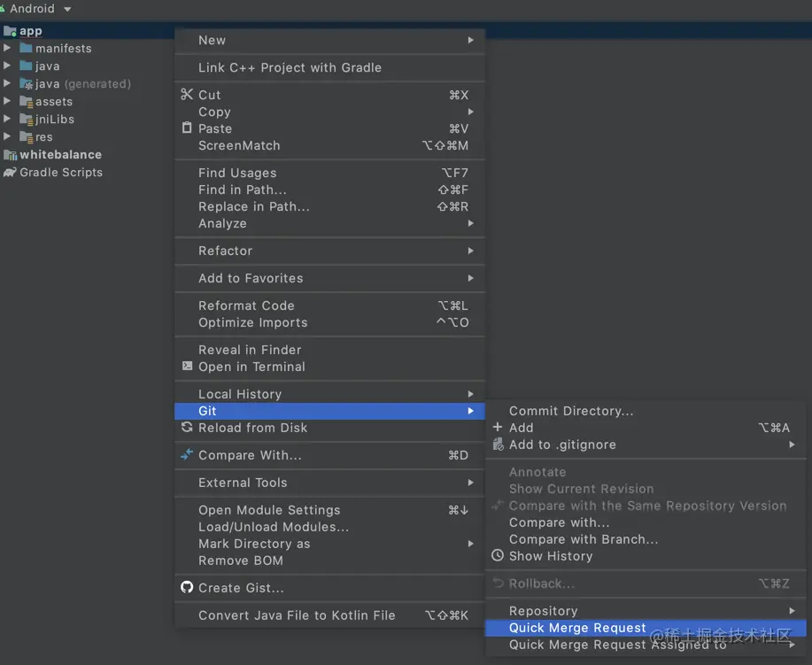The image size is (812, 665).
Task: Choose Find Usages
Action: (330, 173)
